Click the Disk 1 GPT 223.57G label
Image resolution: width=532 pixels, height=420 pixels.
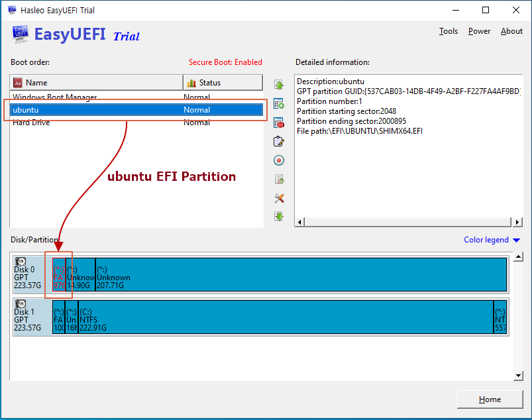coord(27,320)
